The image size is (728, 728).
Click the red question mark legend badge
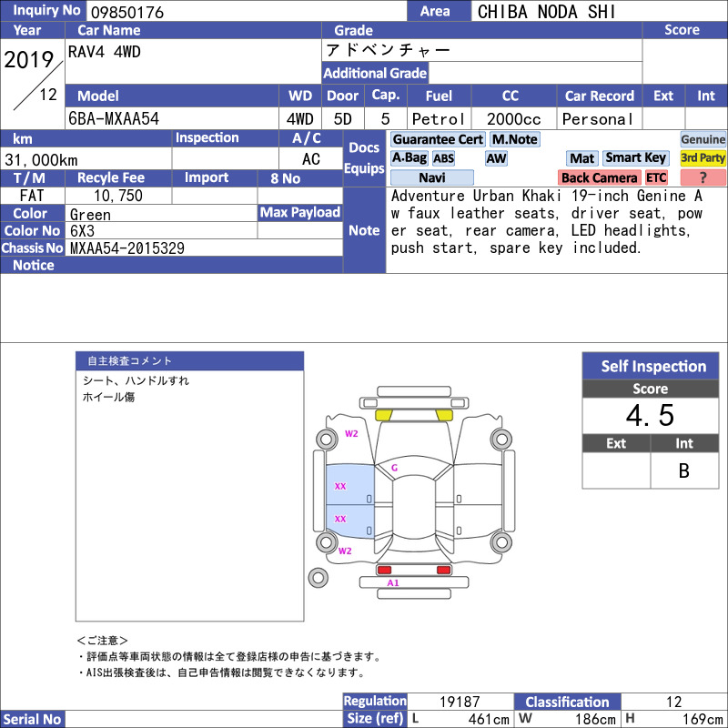tap(703, 177)
